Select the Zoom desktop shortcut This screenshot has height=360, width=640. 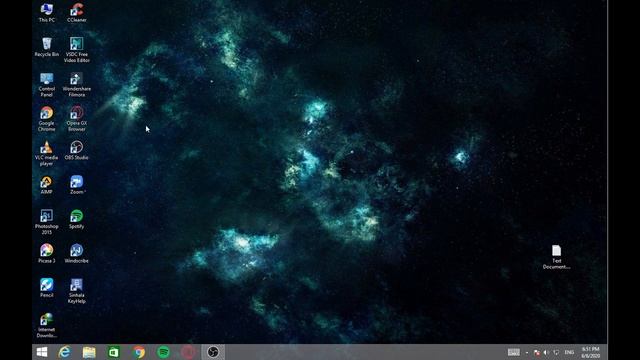[x=76, y=185]
